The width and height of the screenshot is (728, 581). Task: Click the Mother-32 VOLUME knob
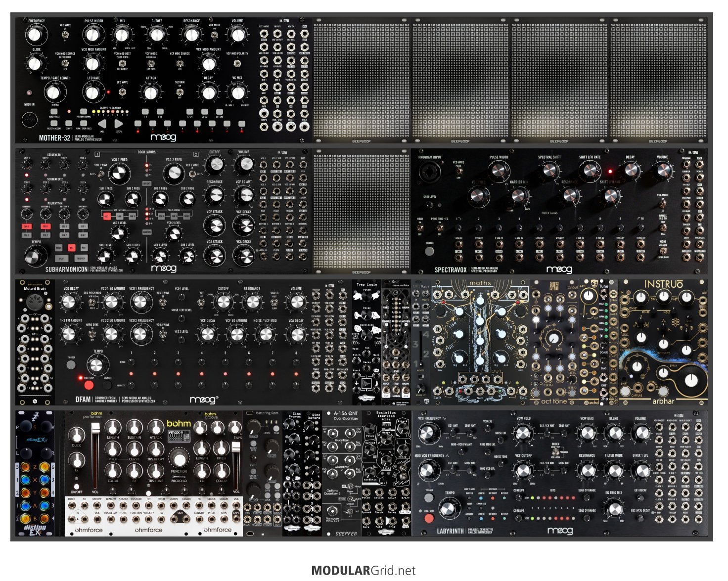[237, 35]
